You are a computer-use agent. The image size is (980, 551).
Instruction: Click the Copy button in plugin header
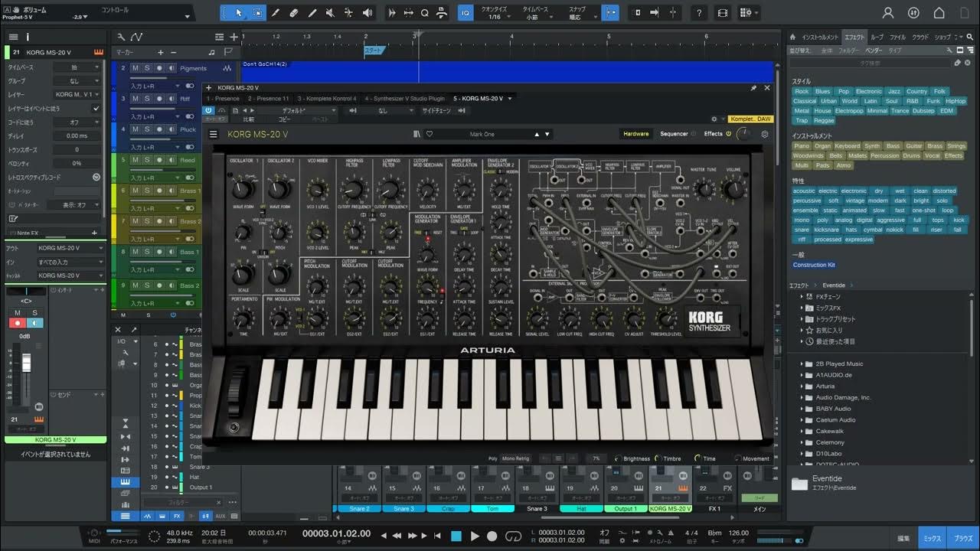click(284, 119)
